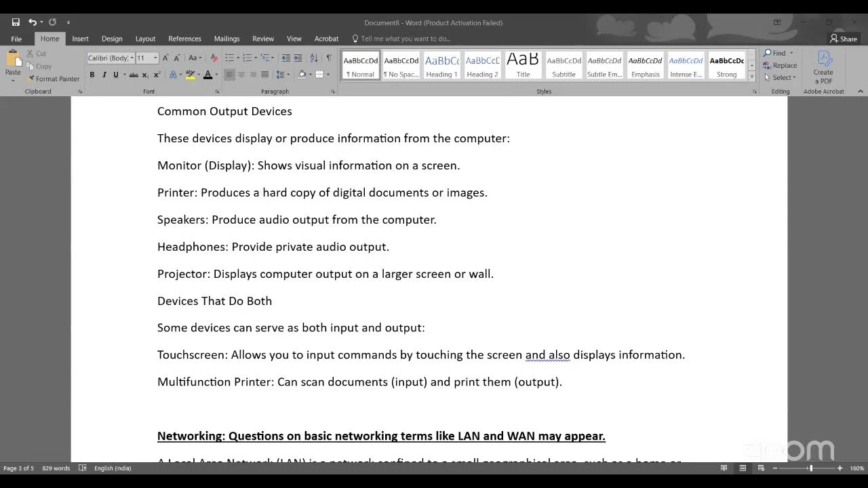Switch to Web Layout view icon
The image size is (868, 488).
[761, 468]
